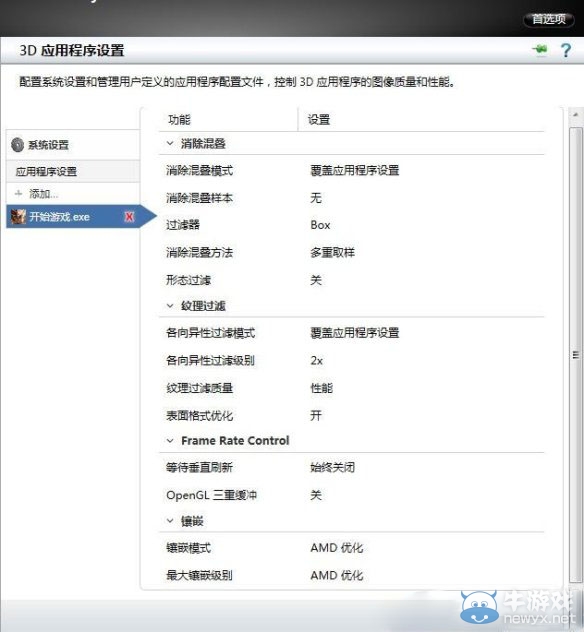Image resolution: width=584 pixels, height=632 pixels.
Task: Click the 等待垂直刷新 row label
Action: [x=200, y=468]
